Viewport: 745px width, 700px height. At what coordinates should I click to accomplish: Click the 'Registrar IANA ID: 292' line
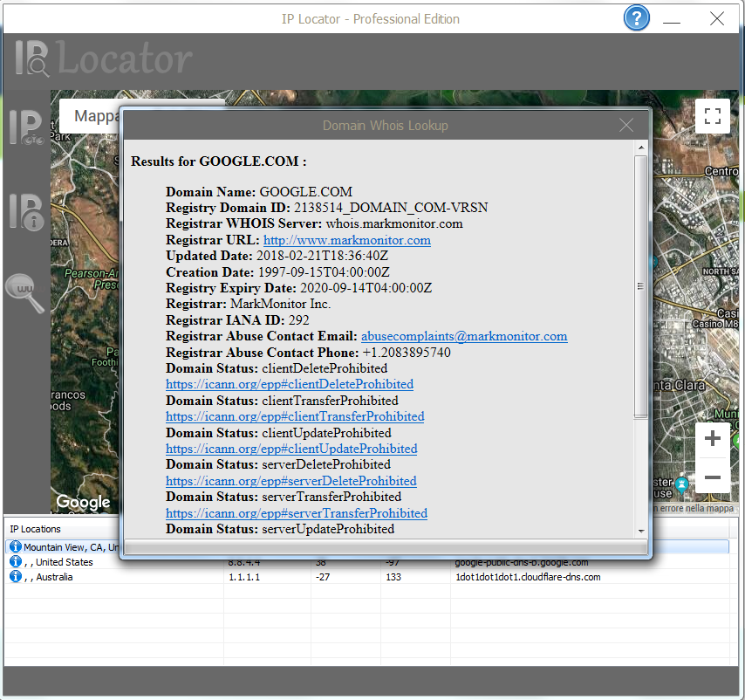pyautogui.click(x=237, y=319)
